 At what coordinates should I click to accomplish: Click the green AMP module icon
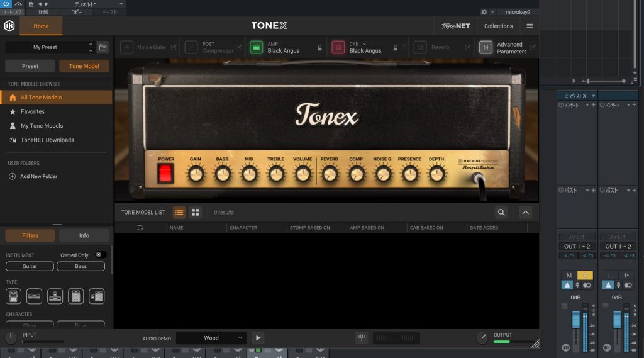tap(256, 47)
